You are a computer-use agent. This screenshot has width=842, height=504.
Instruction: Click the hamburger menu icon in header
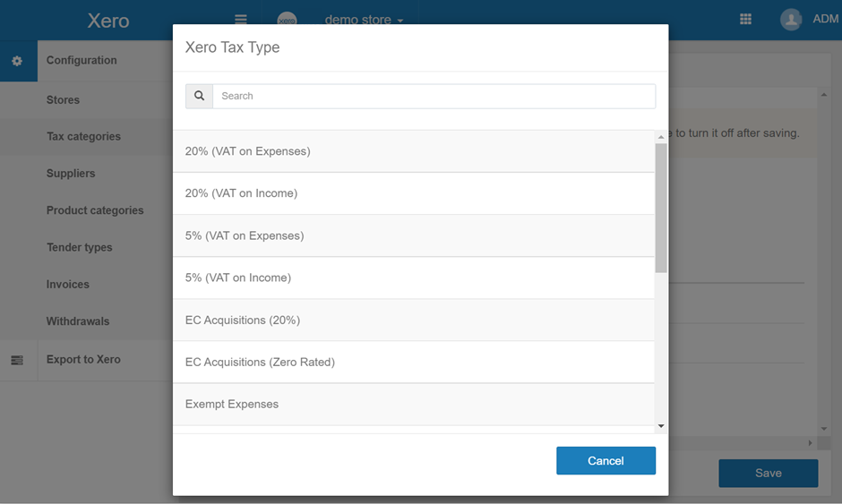pos(240,20)
